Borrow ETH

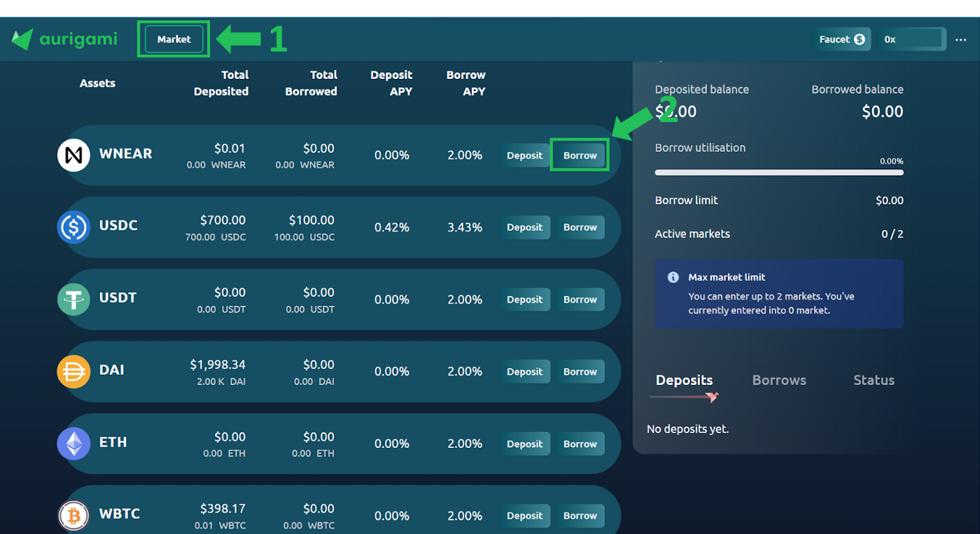click(x=580, y=444)
